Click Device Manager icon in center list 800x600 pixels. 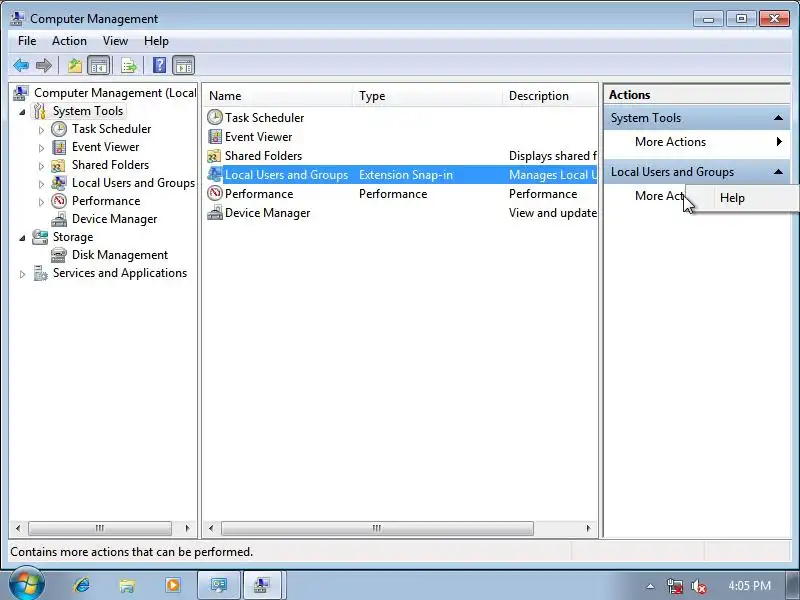215,213
